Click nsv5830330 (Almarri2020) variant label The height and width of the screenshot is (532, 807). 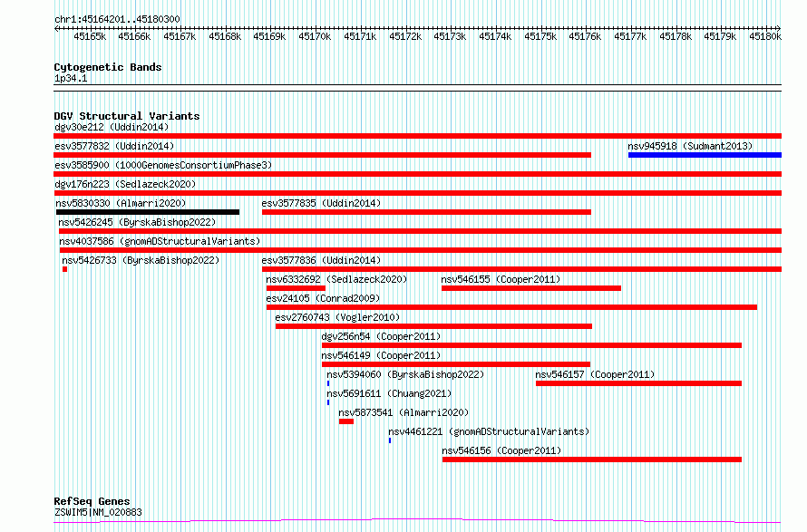click(x=121, y=203)
